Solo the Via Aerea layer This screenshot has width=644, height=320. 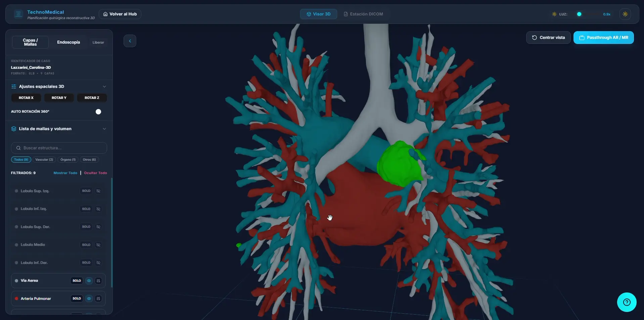(x=77, y=281)
